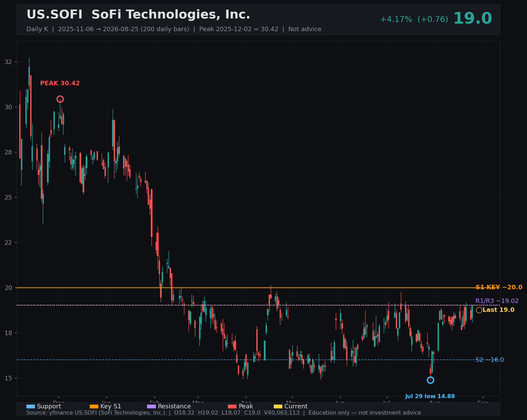Click the Last 19.0 price label
Screen dimensions: 527x420
click(x=499, y=310)
